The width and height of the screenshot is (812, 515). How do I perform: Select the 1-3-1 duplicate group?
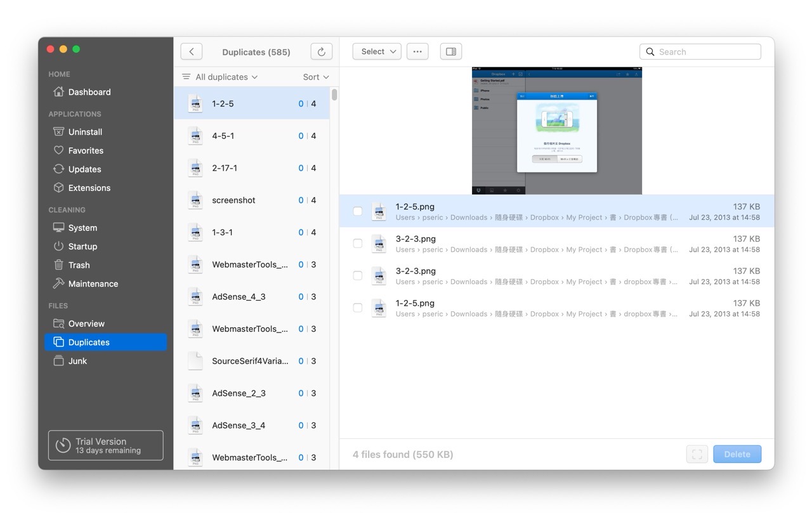tap(252, 232)
